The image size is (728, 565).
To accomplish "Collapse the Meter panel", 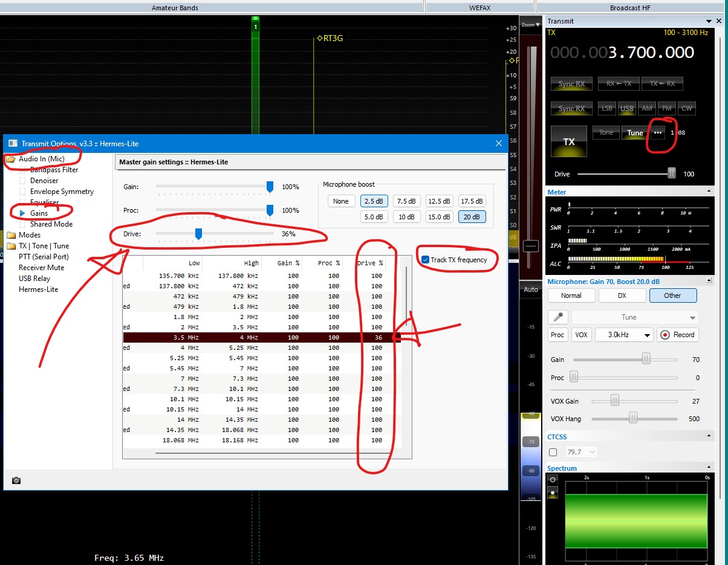I will tap(708, 192).
